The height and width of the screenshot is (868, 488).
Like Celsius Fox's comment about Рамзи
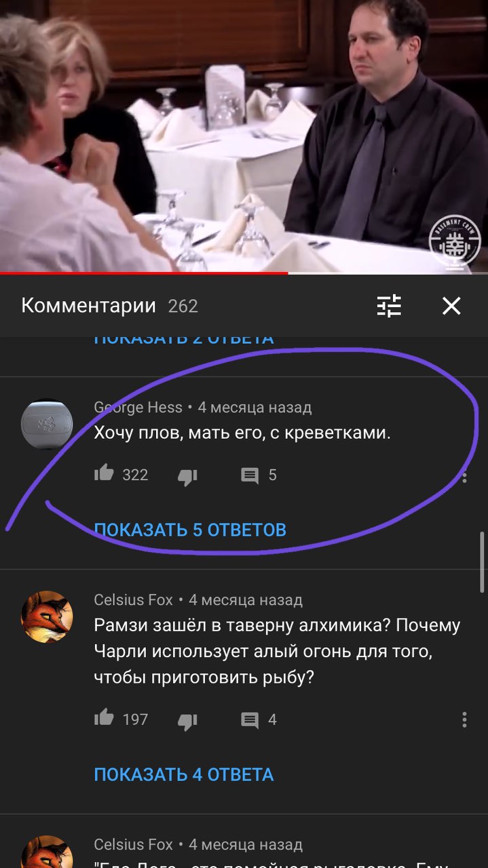point(104,717)
